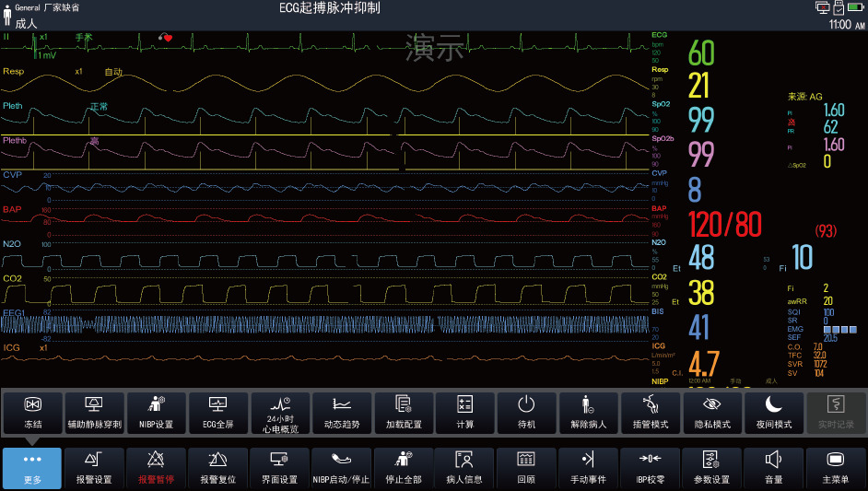Click the CO2 waveform label

click(12, 278)
